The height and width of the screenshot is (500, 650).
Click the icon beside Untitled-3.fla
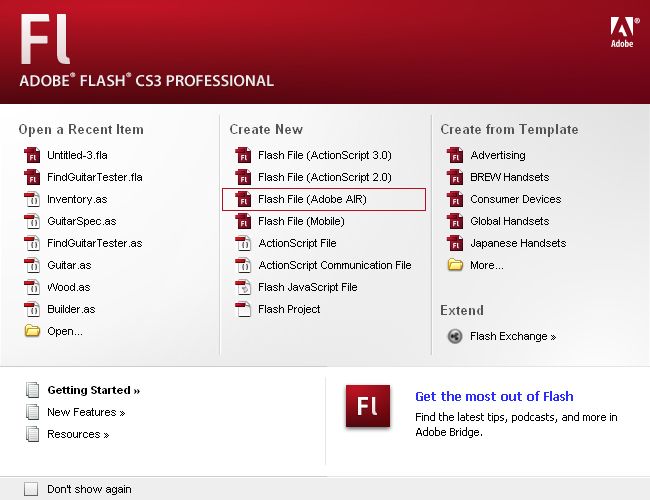click(x=32, y=155)
